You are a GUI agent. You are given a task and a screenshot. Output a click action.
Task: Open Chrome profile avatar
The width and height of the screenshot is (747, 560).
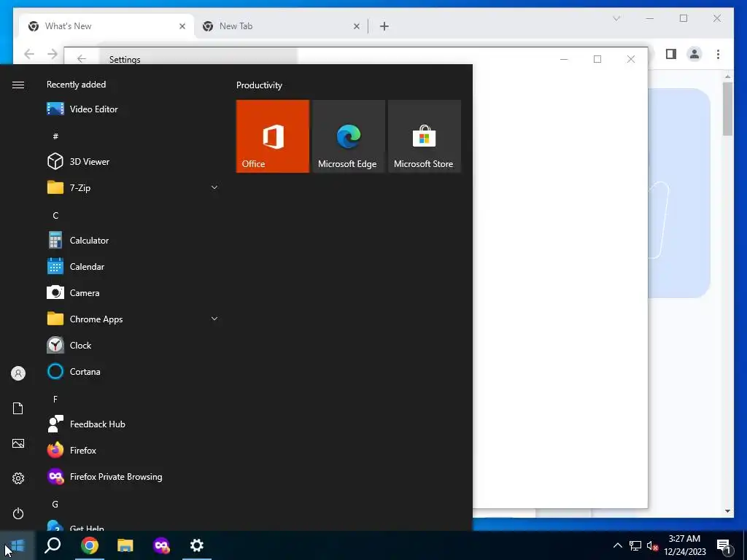click(x=694, y=54)
